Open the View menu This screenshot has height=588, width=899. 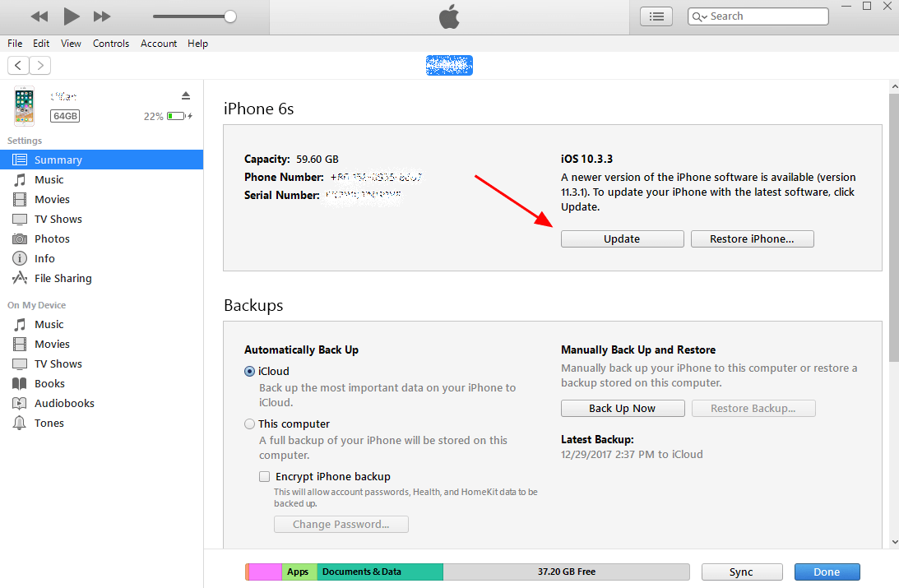(71, 44)
